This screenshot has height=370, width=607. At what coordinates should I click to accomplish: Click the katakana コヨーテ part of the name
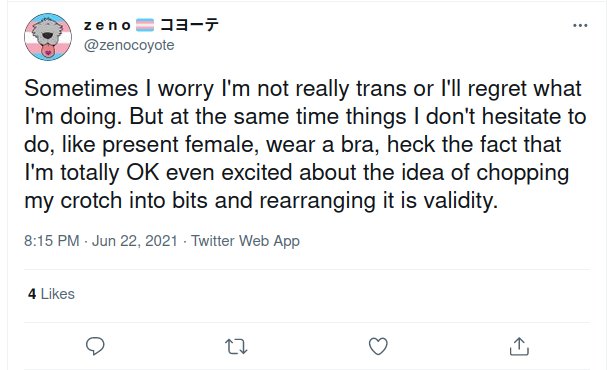coord(189,25)
